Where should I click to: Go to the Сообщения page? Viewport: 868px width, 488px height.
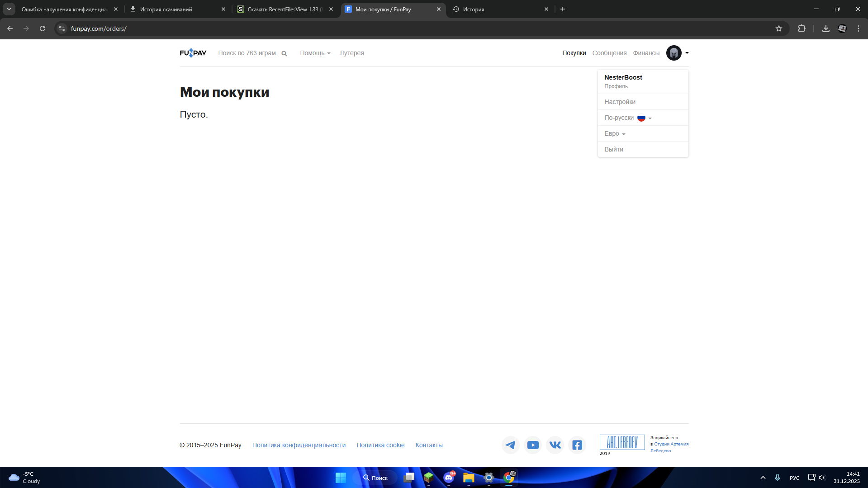tap(609, 53)
